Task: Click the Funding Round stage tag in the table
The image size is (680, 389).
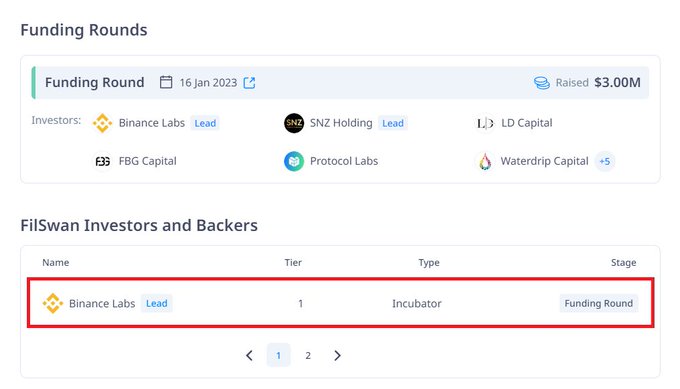Action: (x=598, y=304)
